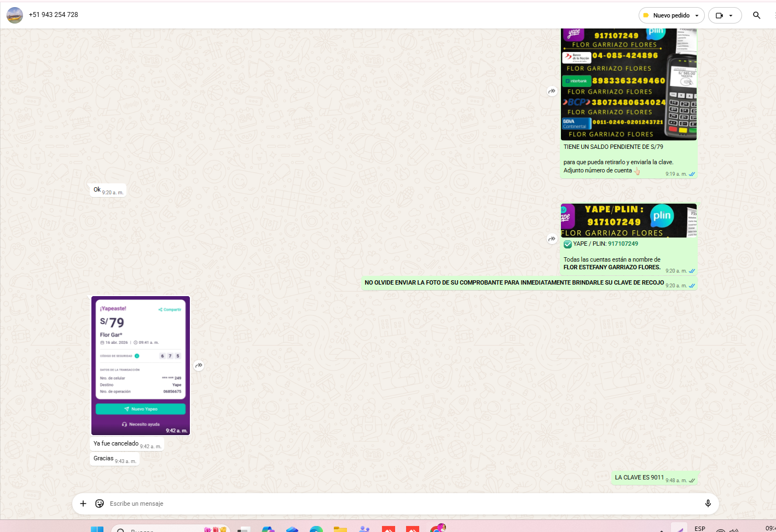Click the 917107249 Yape number link
Image resolution: width=776 pixels, height=532 pixels.
pyautogui.click(x=623, y=244)
